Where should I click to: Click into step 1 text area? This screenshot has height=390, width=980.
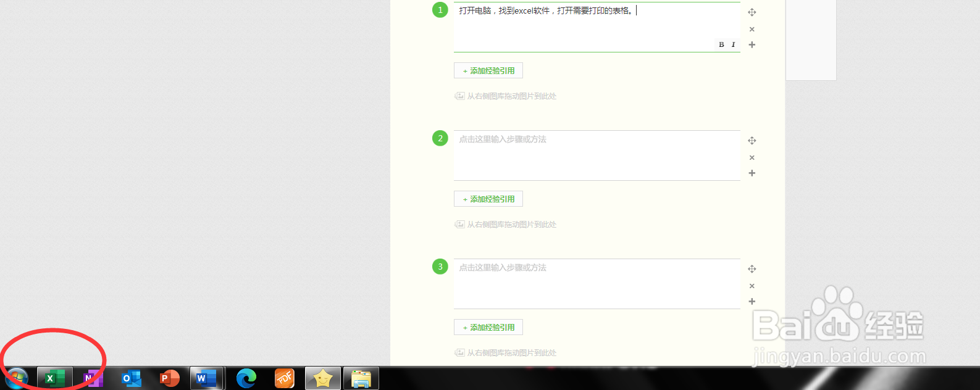coord(597,27)
